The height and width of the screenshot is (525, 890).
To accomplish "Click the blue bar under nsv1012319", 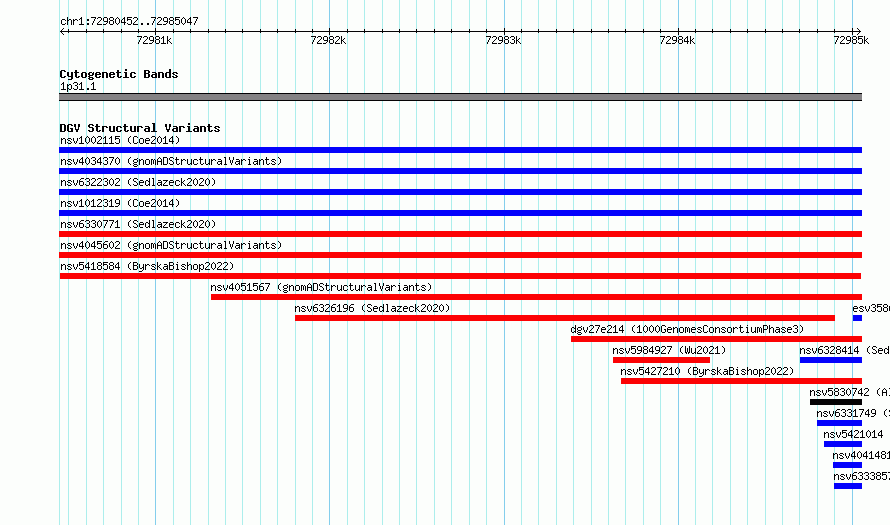I will 460,213.
